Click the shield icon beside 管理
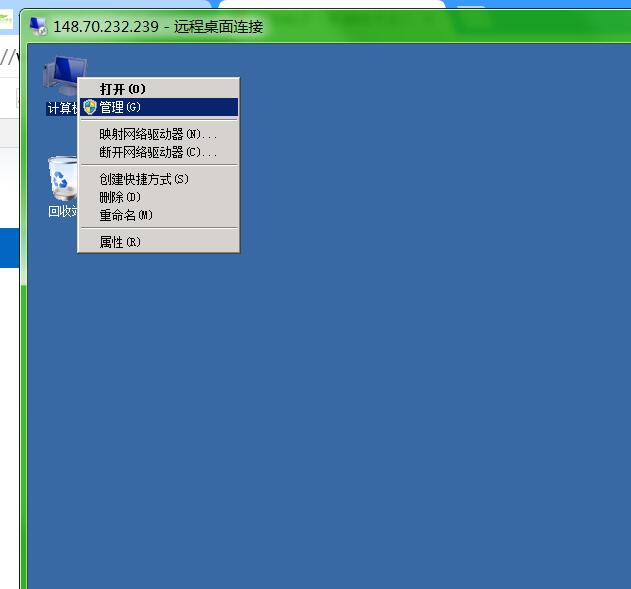This screenshot has width=631, height=589. [x=89, y=107]
